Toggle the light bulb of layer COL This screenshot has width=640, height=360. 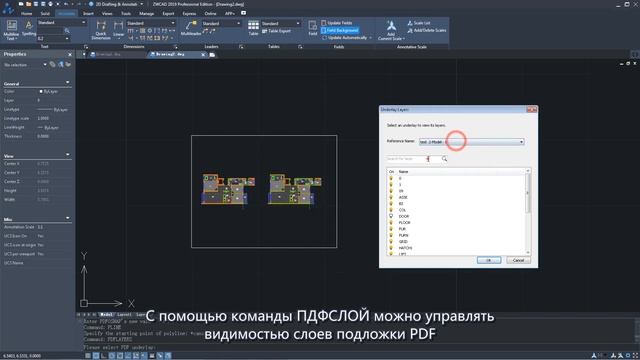[391, 210]
